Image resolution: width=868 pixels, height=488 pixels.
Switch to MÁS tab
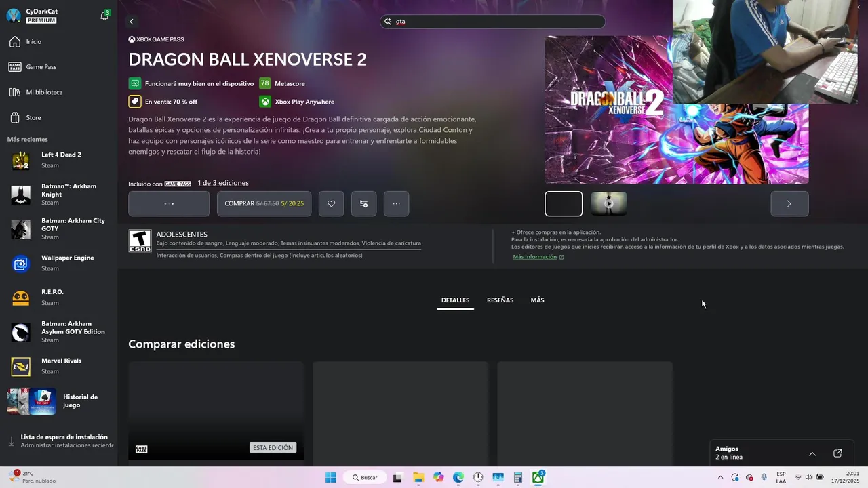tap(537, 300)
